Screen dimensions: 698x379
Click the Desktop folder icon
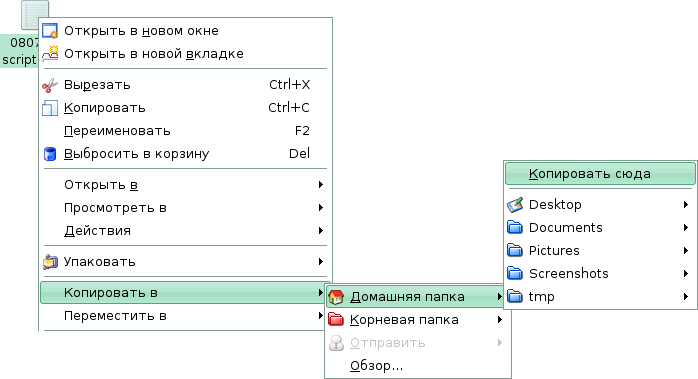pos(515,205)
